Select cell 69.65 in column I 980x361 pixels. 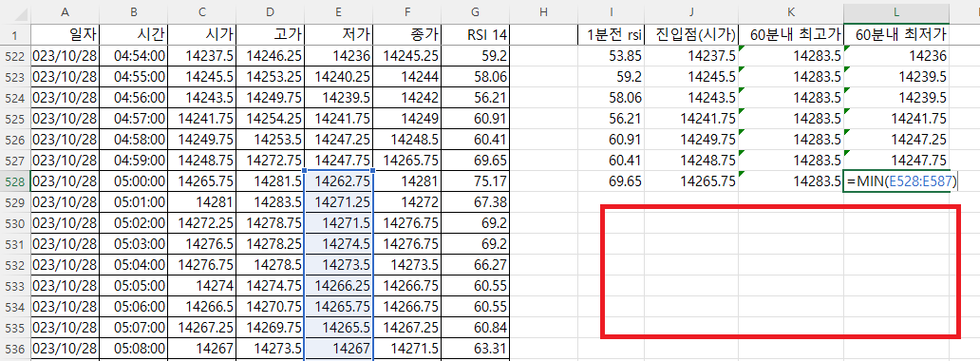click(611, 180)
